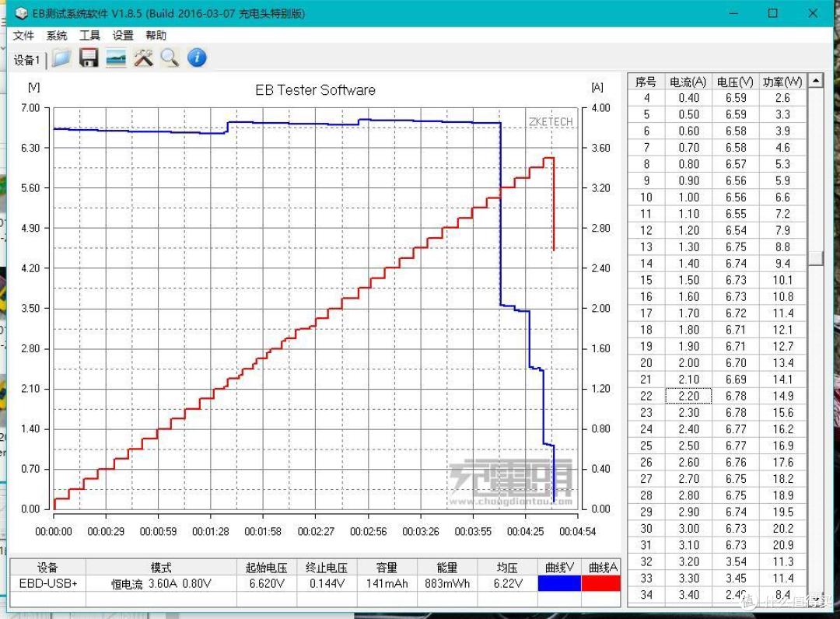840x619 pixels.
Task: Click the 设备 header in bottom table
Action: point(47,567)
